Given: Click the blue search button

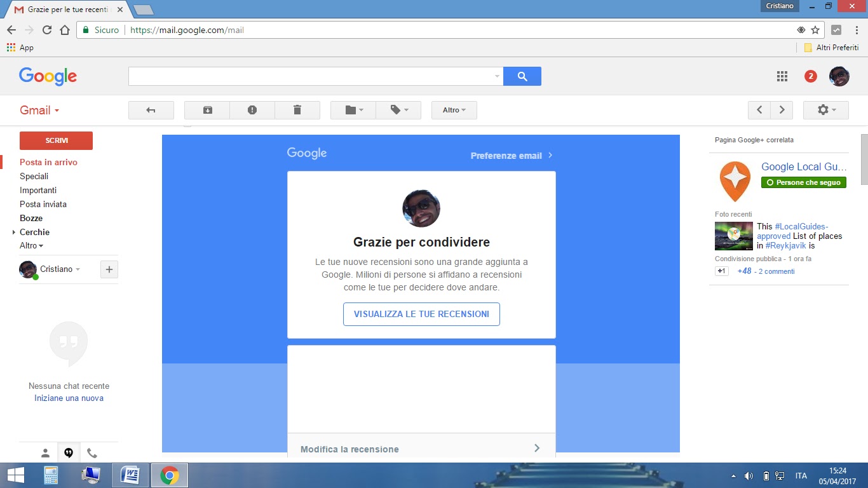Looking at the screenshot, I should [x=522, y=76].
